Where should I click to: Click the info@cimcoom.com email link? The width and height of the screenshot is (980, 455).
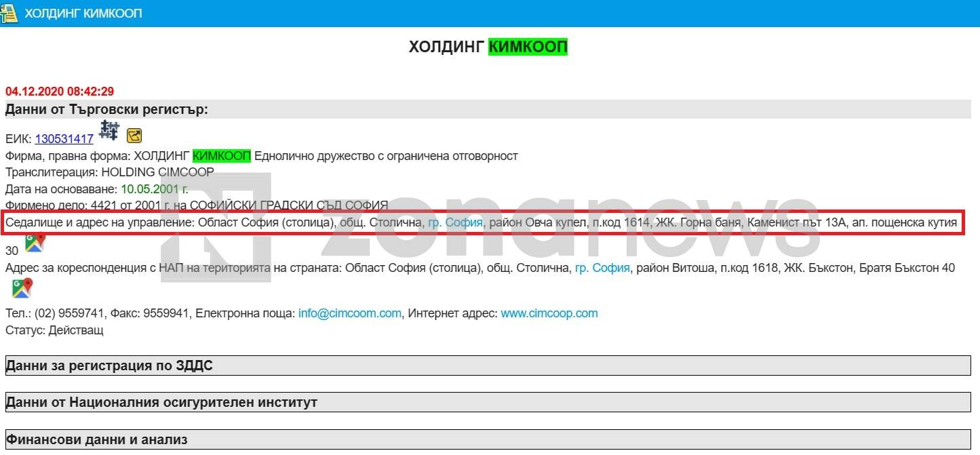(x=350, y=313)
